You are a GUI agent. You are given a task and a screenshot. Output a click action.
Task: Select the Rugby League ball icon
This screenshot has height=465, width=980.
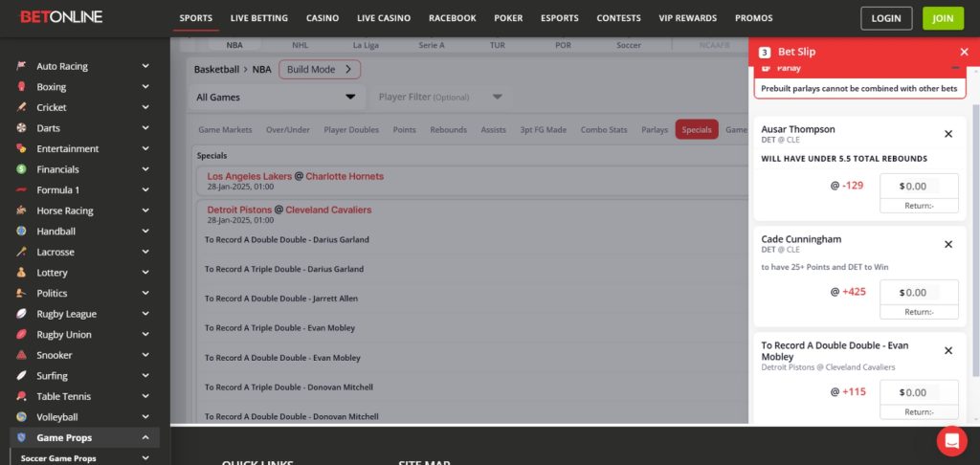21,313
